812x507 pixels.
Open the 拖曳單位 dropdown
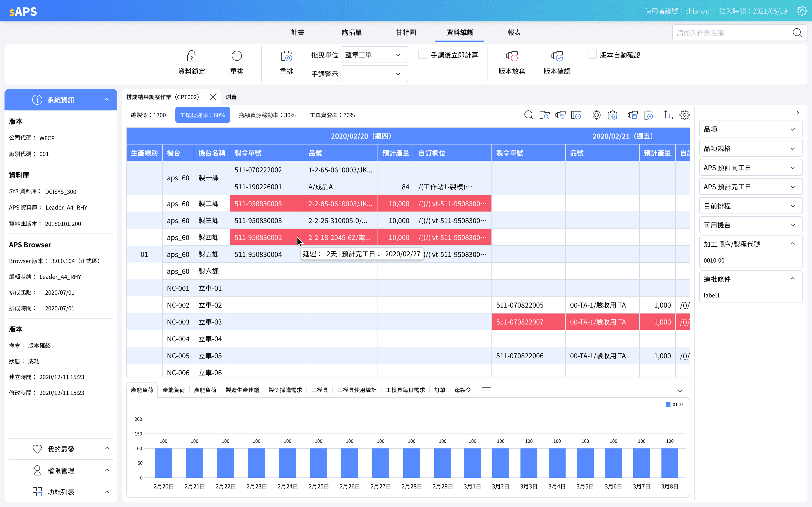[374, 55]
